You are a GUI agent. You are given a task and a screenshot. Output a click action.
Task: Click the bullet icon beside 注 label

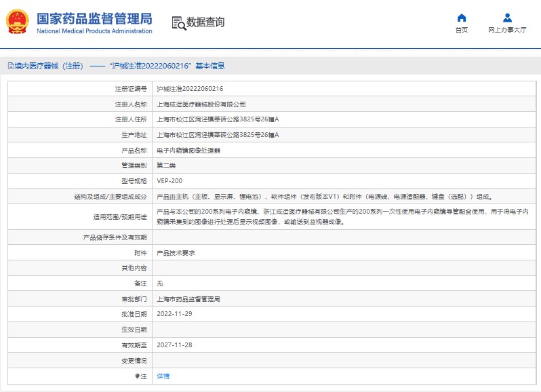[137, 376]
